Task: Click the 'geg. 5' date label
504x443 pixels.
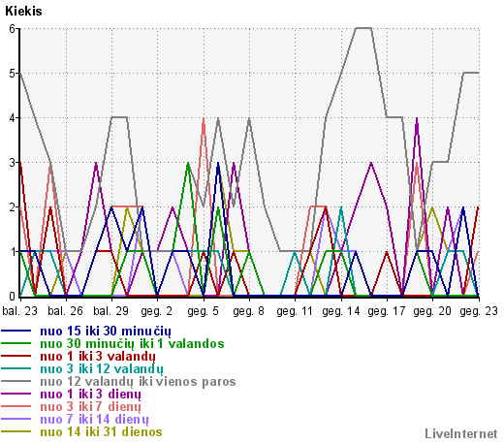Action: pyautogui.click(x=203, y=311)
